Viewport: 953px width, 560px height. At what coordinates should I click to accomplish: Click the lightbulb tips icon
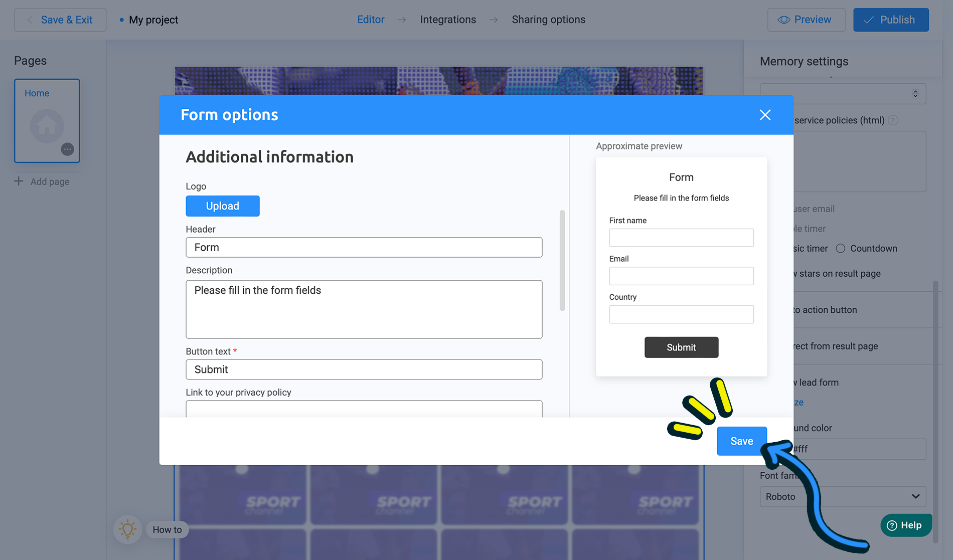(x=127, y=529)
